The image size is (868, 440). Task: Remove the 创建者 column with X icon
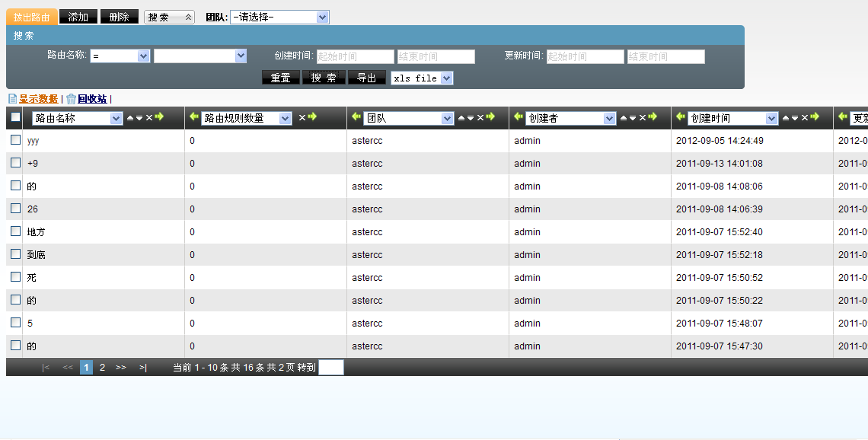point(643,118)
